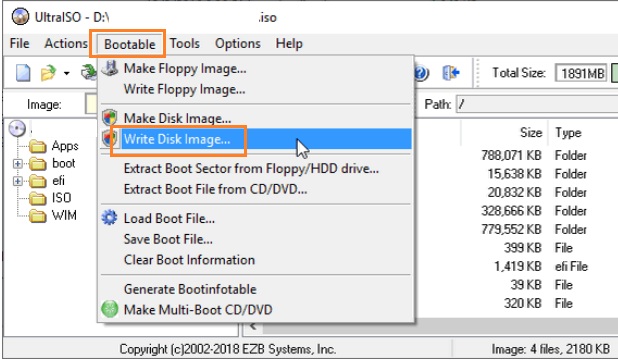The height and width of the screenshot is (360, 618).
Task: Select the Apps folder in tree
Action: pyautogui.click(x=54, y=146)
